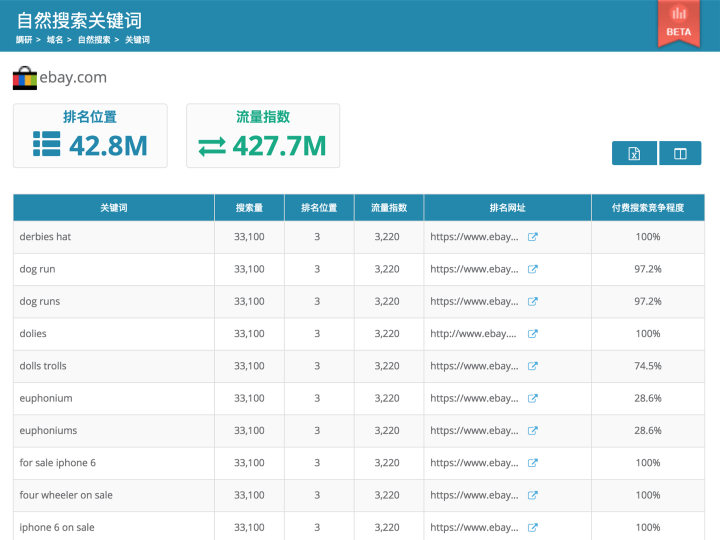The width and height of the screenshot is (720, 540).
Task: Click 74.5% competition value for dolls trolls
Action: click(648, 366)
